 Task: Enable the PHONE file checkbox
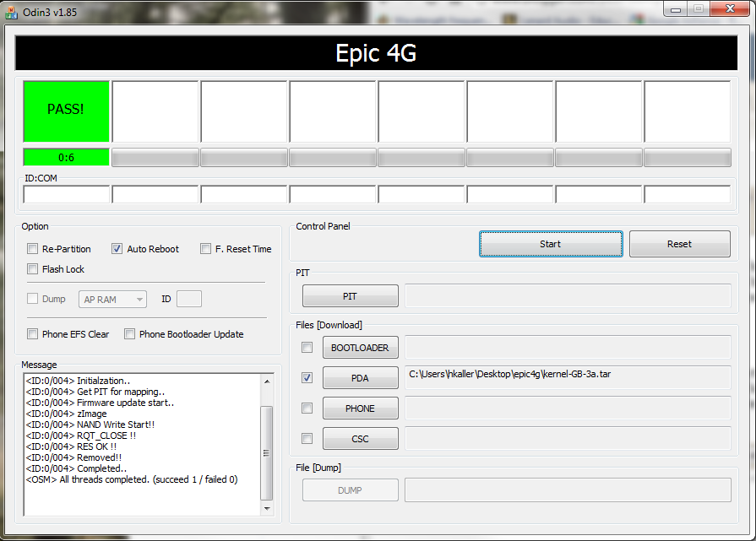307,408
